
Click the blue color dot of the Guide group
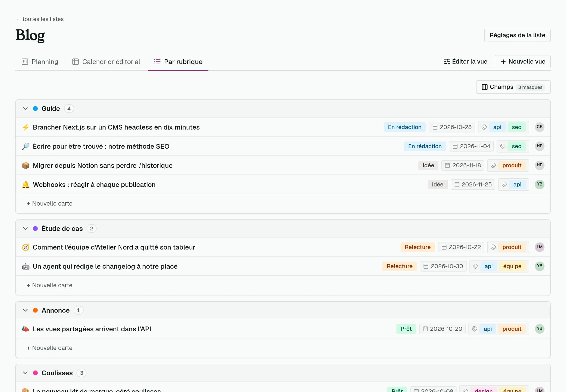coord(35,109)
